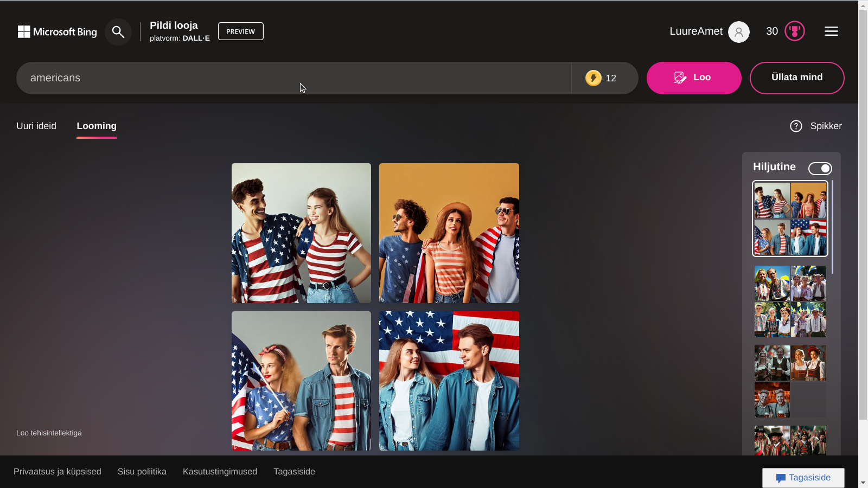The width and height of the screenshot is (868, 488).
Task: Switch to the Looming tab
Action: pyautogui.click(x=97, y=126)
